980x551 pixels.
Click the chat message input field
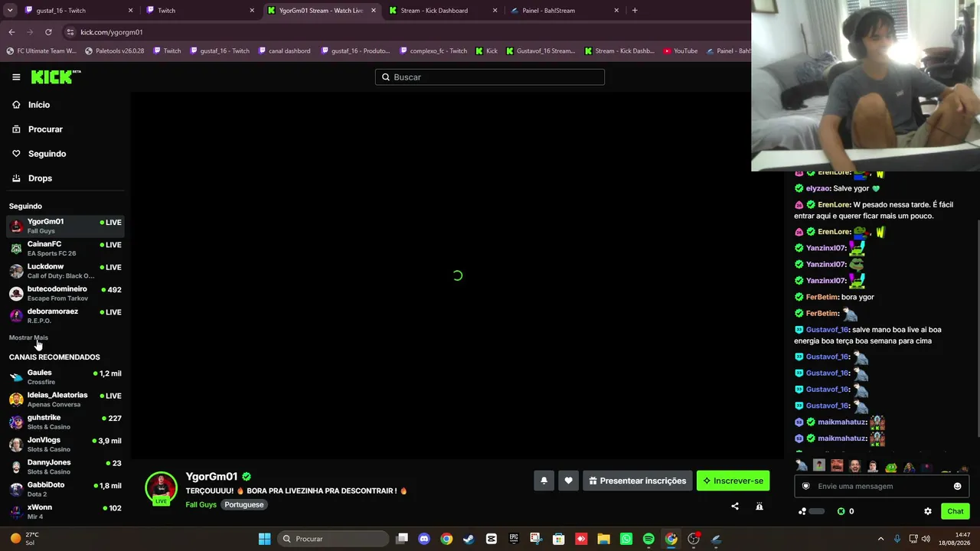click(x=882, y=486)
